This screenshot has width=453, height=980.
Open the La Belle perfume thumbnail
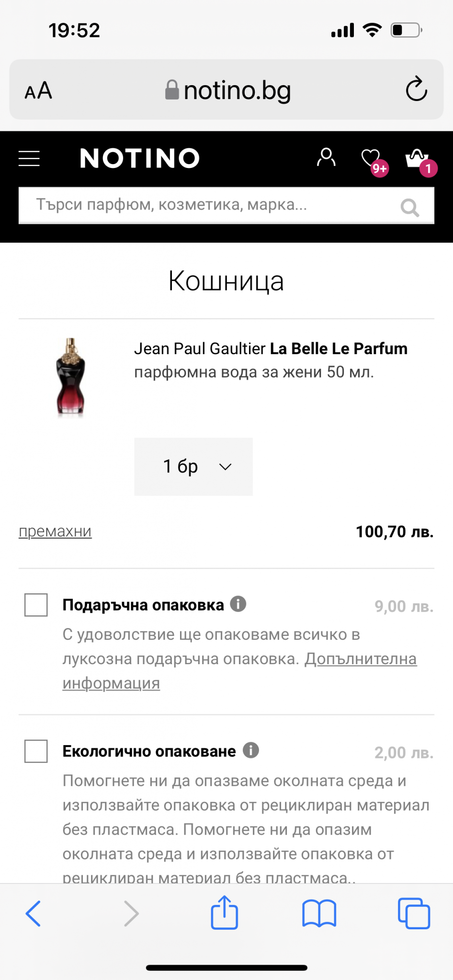point(71,377)
